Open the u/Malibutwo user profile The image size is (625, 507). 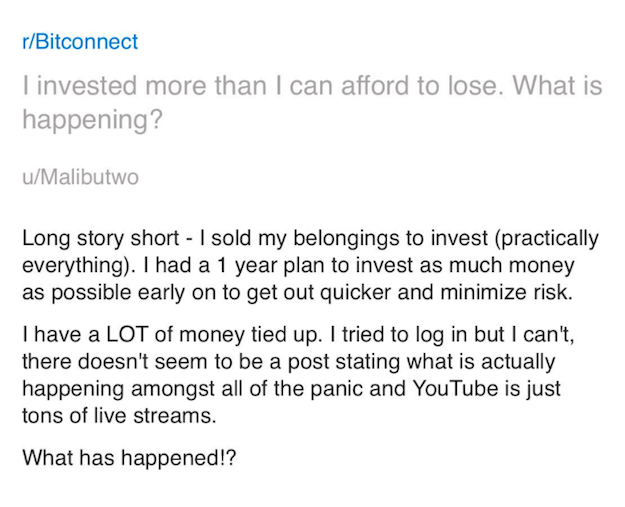coord(81,177)
